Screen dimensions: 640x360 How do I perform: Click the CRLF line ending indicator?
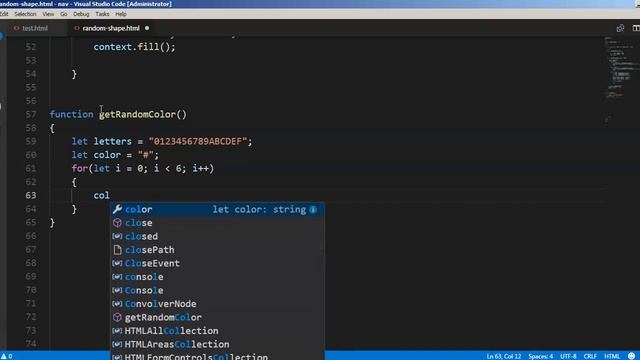(x=590, y=356)
